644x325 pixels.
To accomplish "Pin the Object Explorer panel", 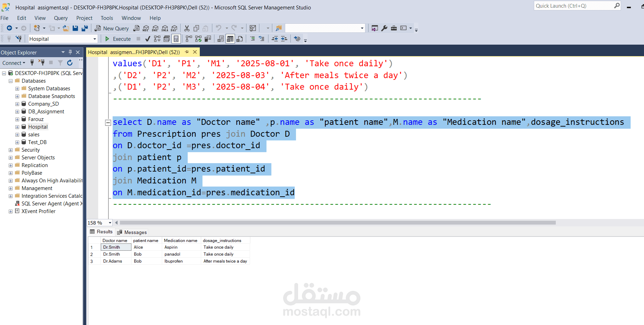I will 70,52.
